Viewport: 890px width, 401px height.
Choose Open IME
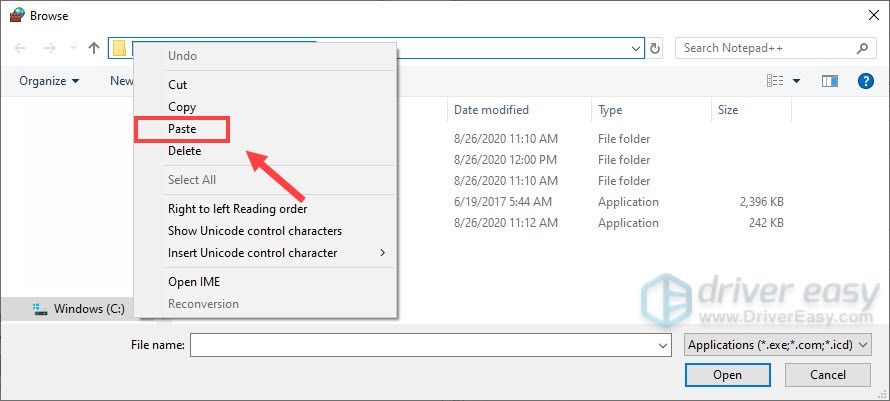(x=266, y=282)
